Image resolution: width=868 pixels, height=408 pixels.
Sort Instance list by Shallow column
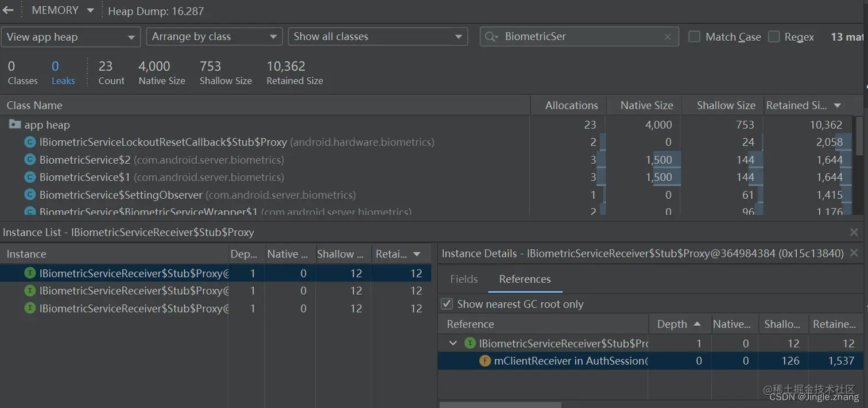(x=342, y=254)
